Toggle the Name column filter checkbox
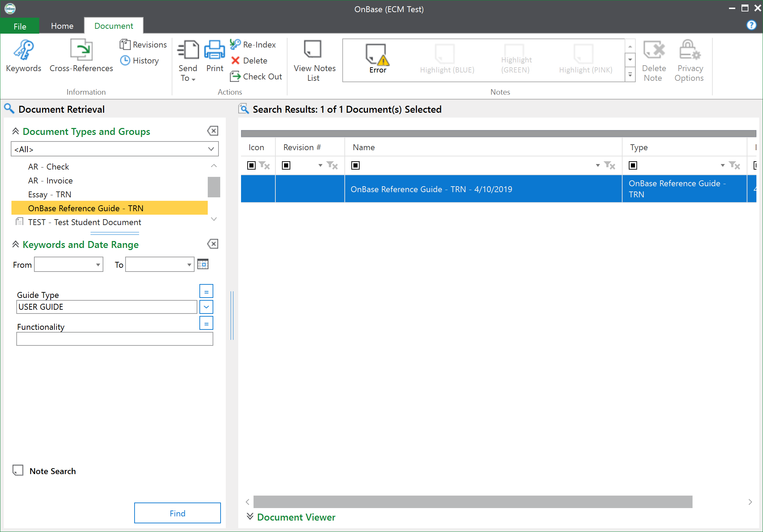Screen dimensions: 763x532 pyautogui.click(x=355, y=165)
